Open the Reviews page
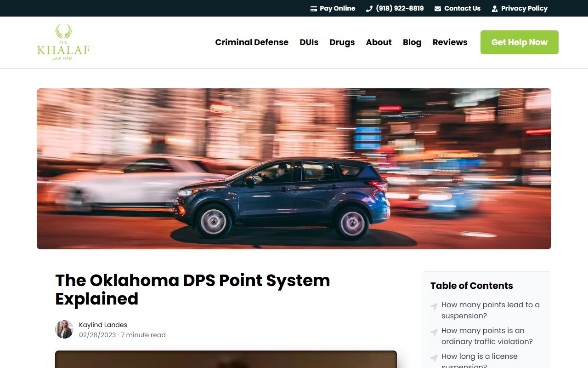The image size is (588, 368). (450, 42)
